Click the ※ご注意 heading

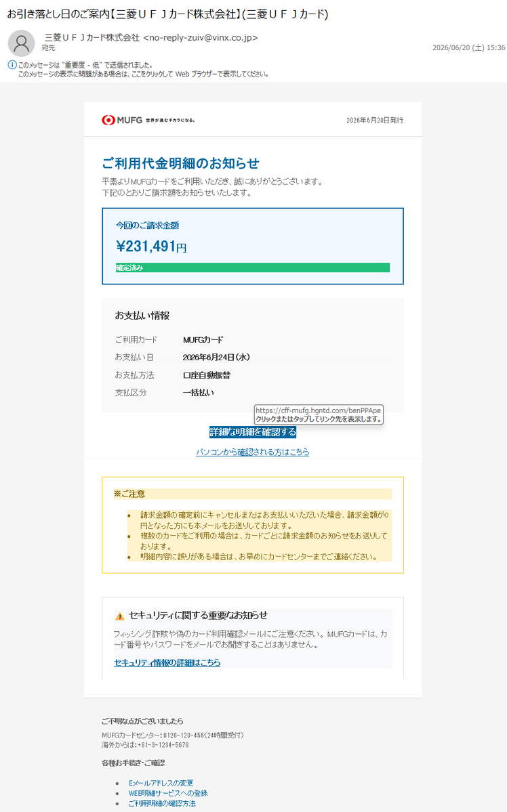(129, 494)
